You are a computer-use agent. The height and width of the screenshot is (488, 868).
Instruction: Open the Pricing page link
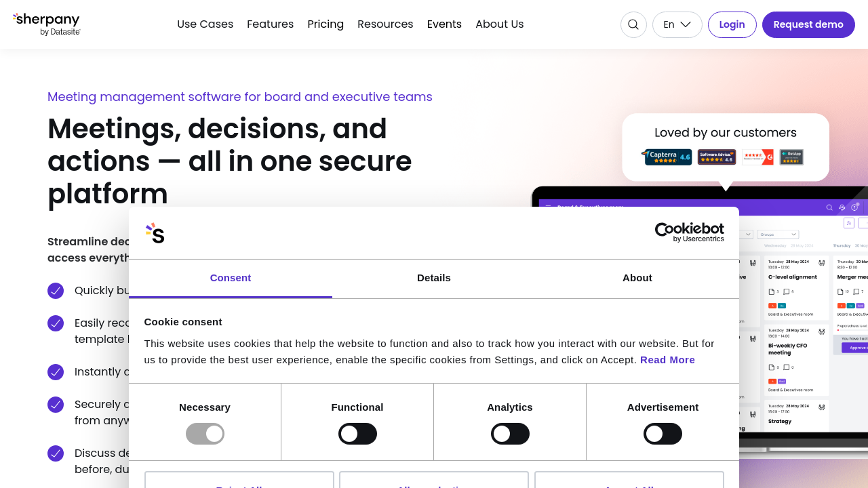[325, 24]
